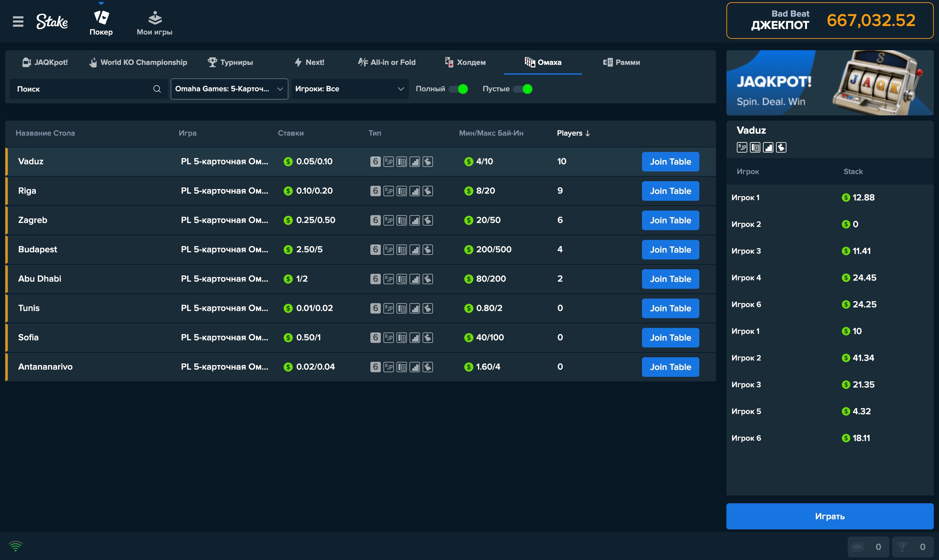Click the 6-max badge in the Riga row

[x=376, y=191]
